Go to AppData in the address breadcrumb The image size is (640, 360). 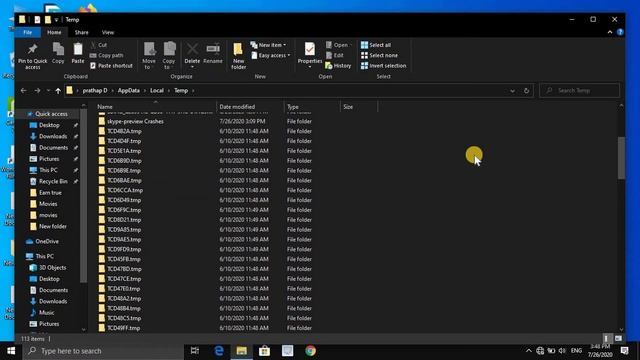coord(129,91)
